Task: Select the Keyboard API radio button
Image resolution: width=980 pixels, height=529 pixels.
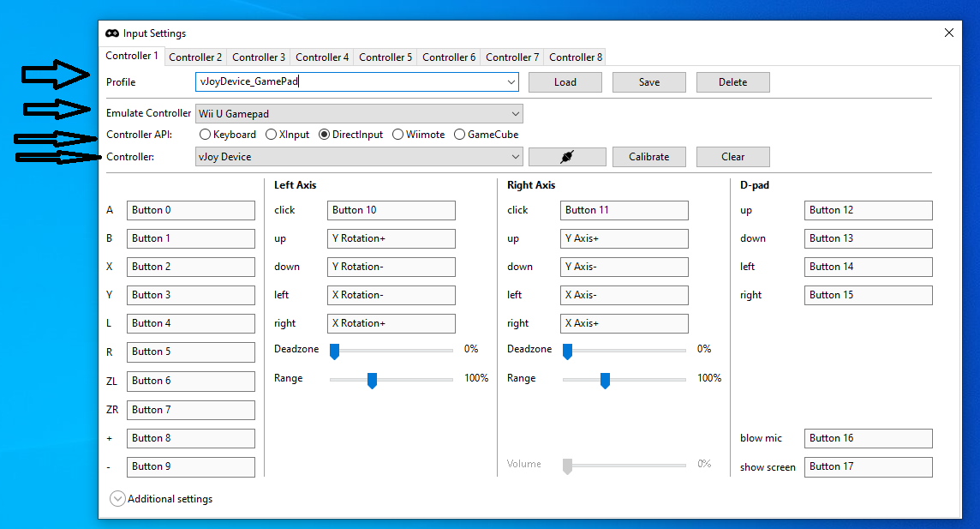Action: 205,135
